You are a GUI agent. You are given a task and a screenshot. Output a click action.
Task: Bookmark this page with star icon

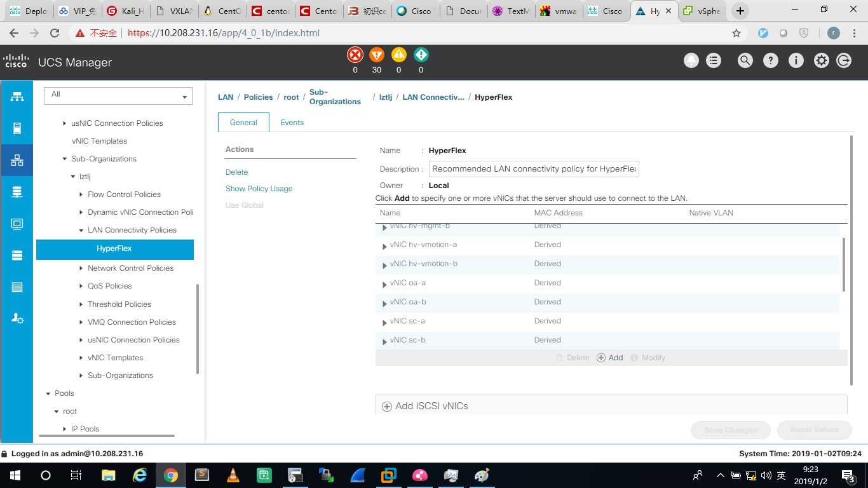[736, 33]
